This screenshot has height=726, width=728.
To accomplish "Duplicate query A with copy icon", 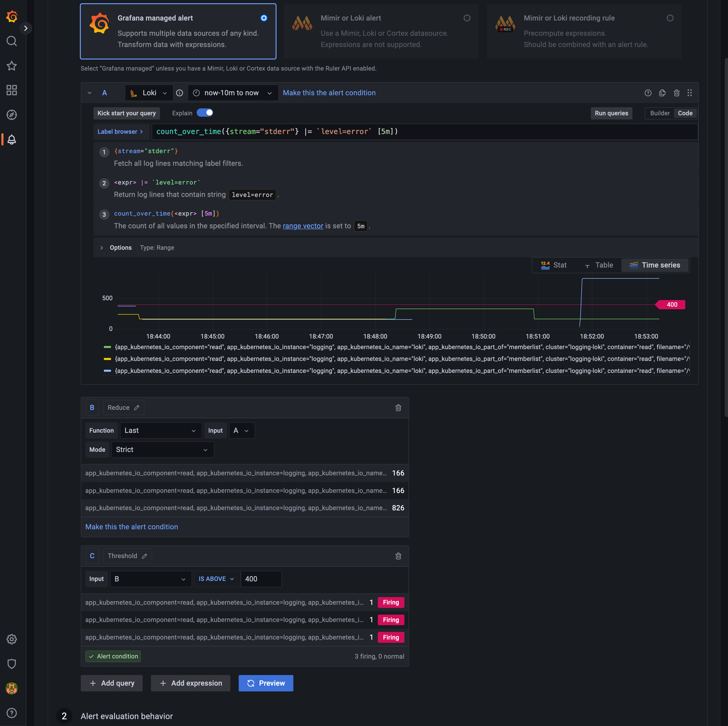I will point(662,93).
